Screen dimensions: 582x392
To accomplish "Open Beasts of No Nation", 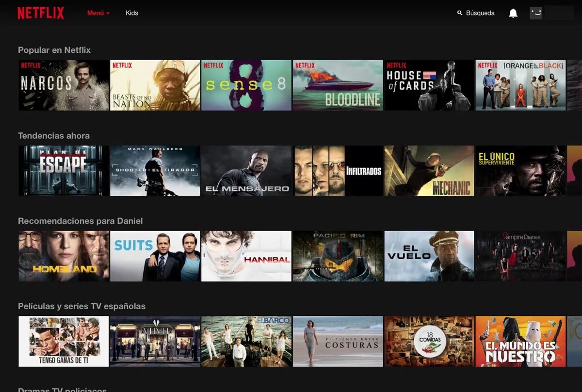I will [x=155, y=85].
